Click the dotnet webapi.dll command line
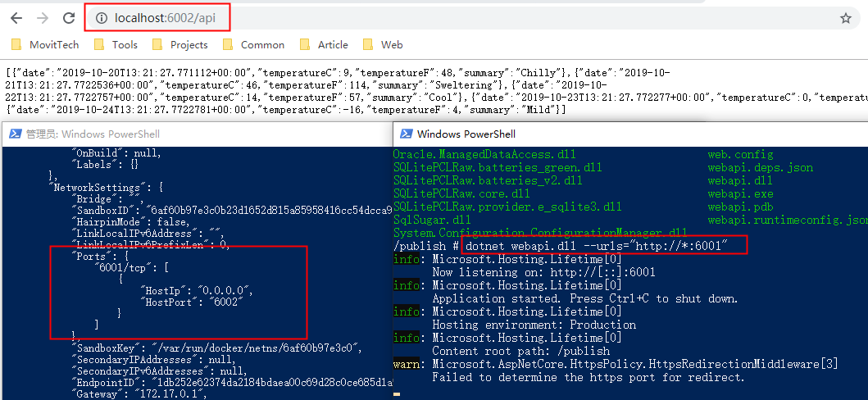 point(597,246)
